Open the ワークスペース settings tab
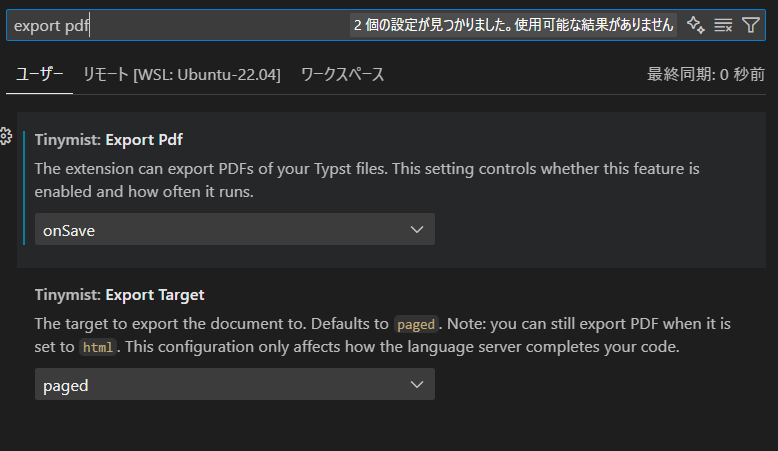This screenshot has height=451, width=778. (342, 75)
